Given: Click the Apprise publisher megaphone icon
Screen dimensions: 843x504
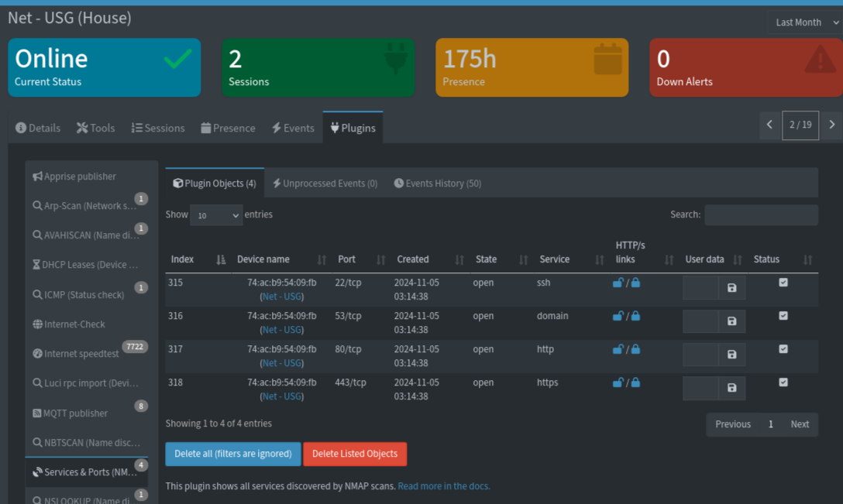Looking at the screenshot, I should tap(36, 176).
